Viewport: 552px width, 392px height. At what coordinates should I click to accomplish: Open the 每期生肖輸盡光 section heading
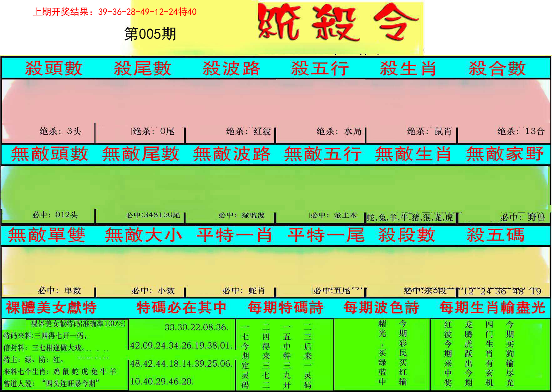[492, 308]
